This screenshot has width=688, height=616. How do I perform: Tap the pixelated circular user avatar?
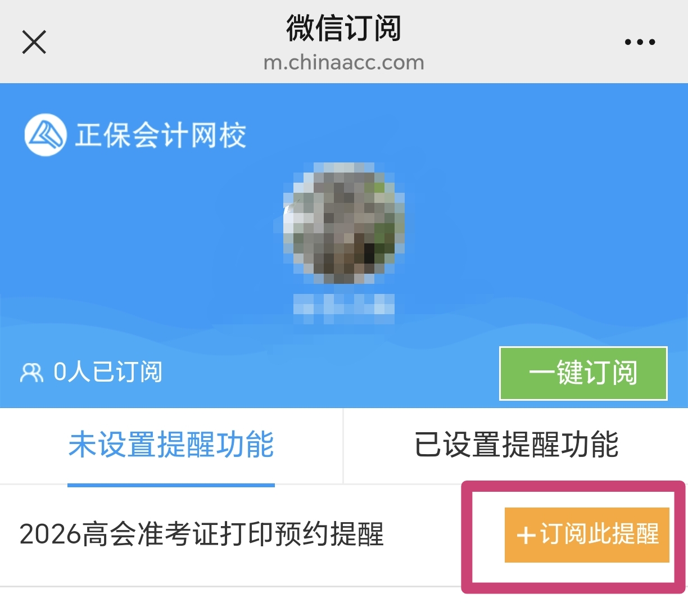(344, 223)
